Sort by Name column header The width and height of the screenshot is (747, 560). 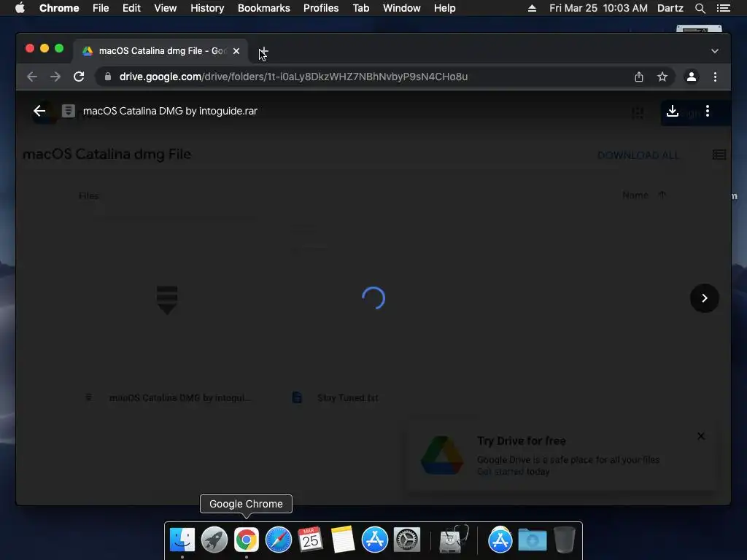point(635,195)
